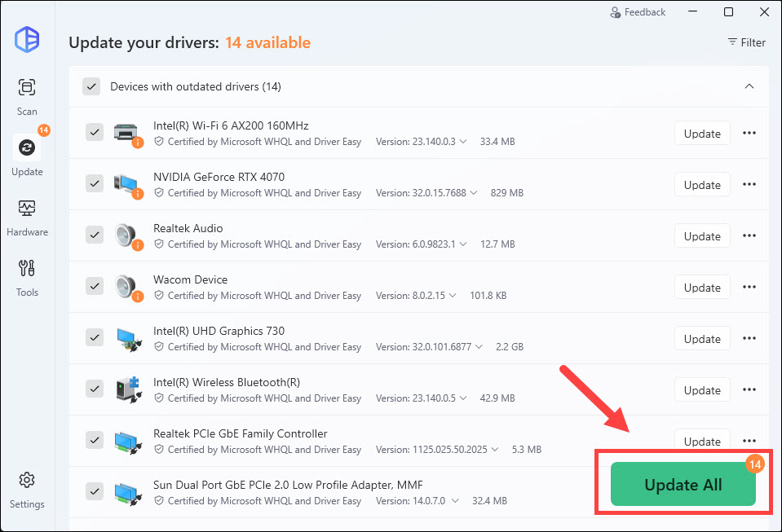The image size is (782, 532).
Task: Open the hamburger menu in title bar
Action: (x=693, y=12)
